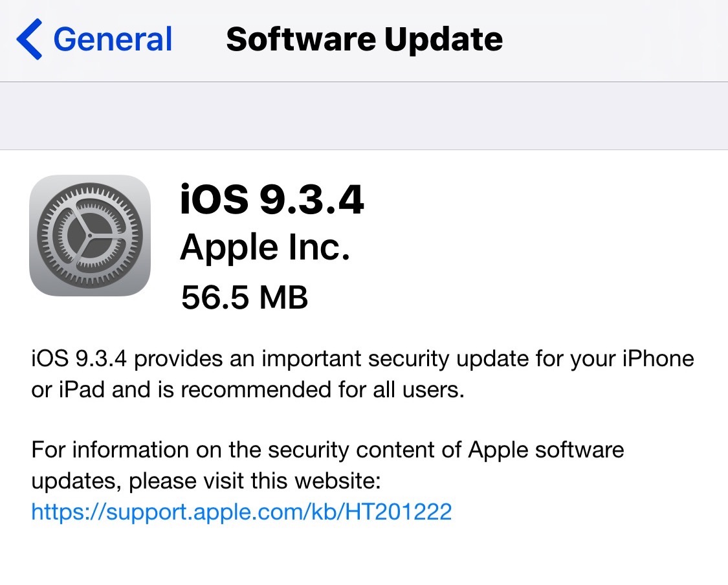Tap the 56.5 MB update size
The height and width of the screenshot is (585, 728).
click(245, 297)
